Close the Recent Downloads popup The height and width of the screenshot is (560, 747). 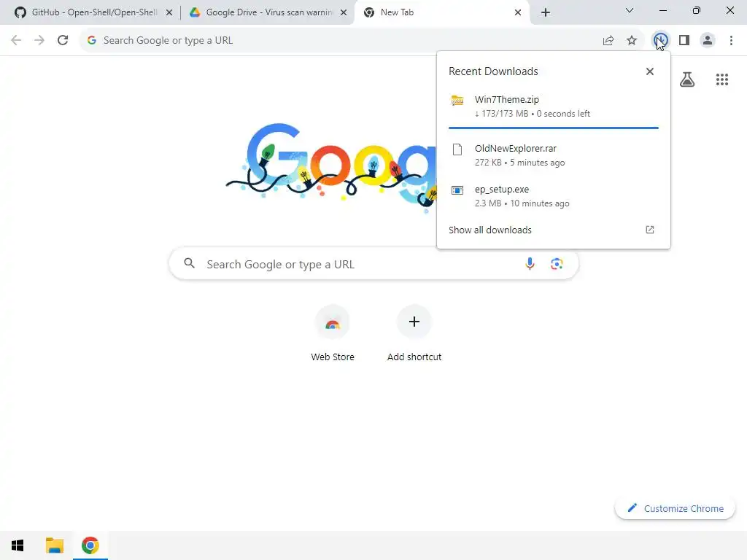click(650, 71)
